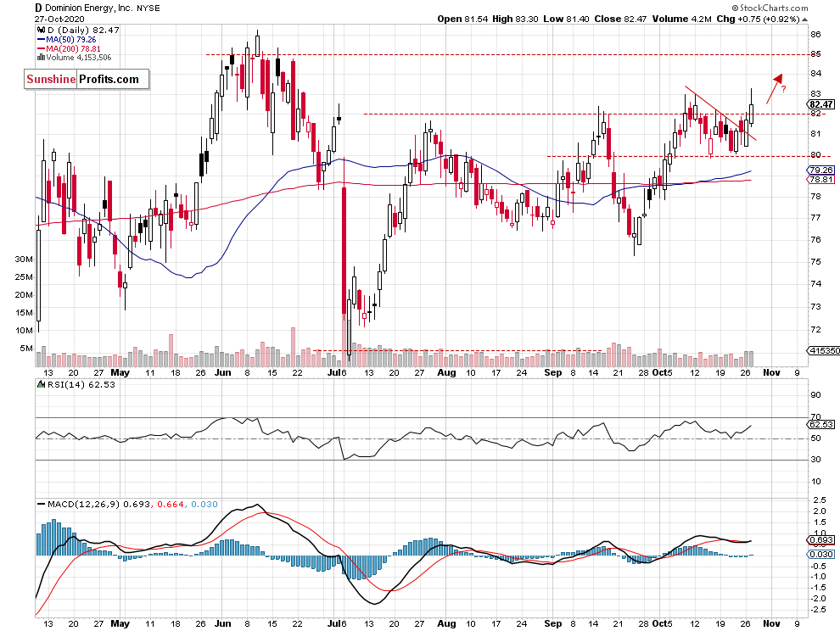The image size is (840, 631).
Task: Click Oct5 on the price chart date axis
Action: 662,372
